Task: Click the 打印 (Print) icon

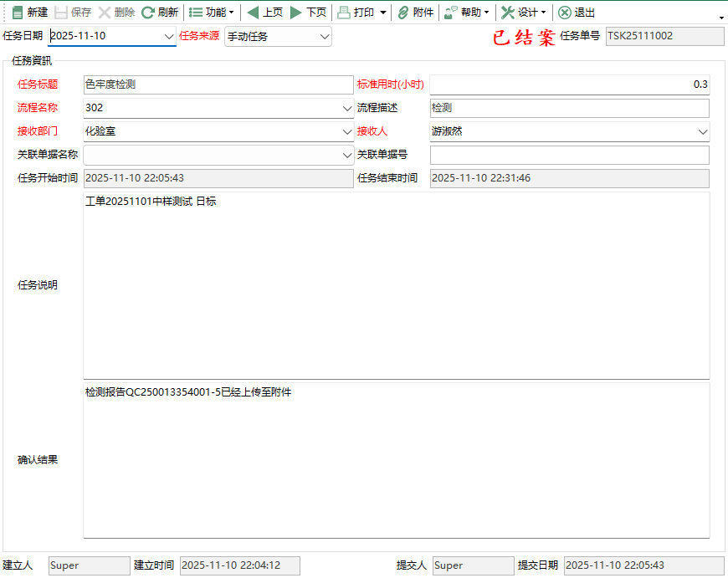Action: pos(344,13)
